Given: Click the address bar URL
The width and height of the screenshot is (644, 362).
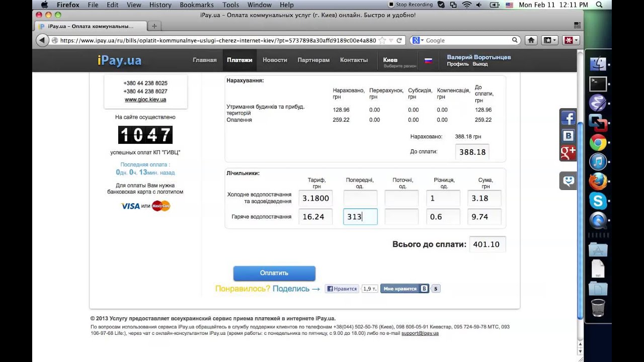Looking at the screenshot, I should (218, 40).
